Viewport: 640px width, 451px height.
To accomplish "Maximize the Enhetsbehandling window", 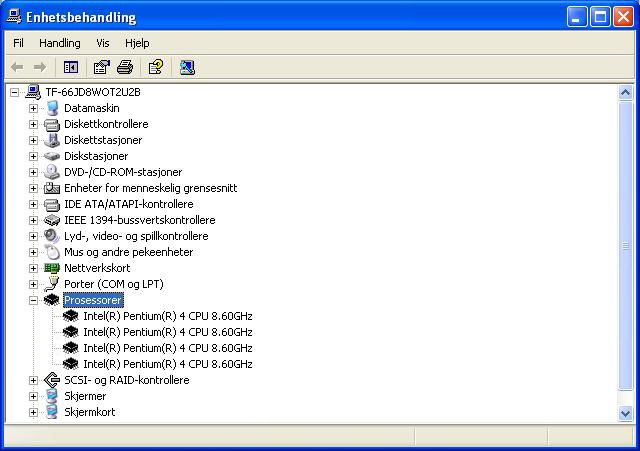I will coord(600,17).
